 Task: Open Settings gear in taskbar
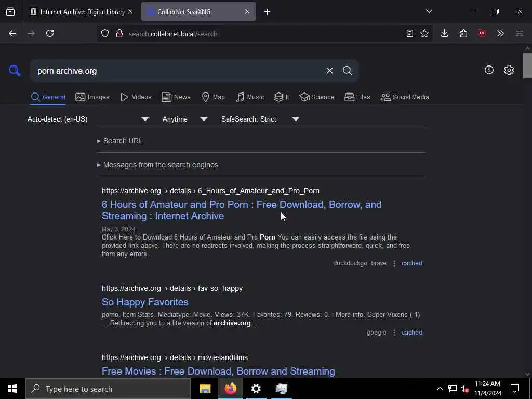click(256, 389)
